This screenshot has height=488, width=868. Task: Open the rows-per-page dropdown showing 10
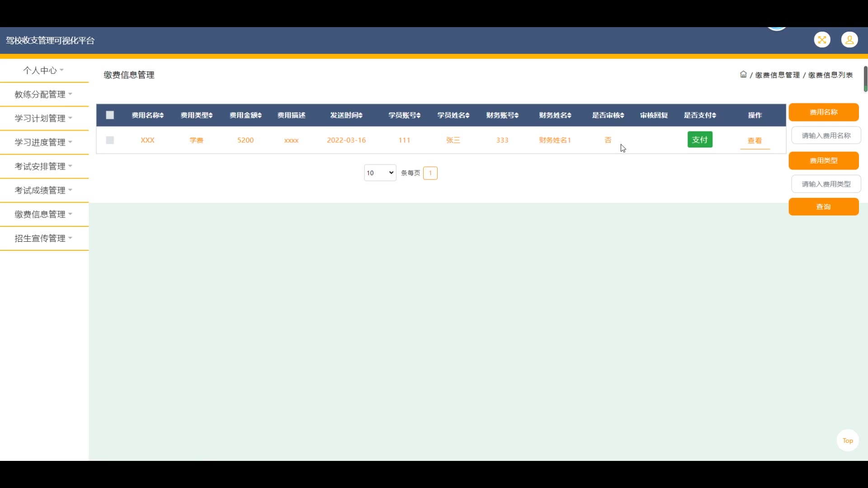point(380,173)
